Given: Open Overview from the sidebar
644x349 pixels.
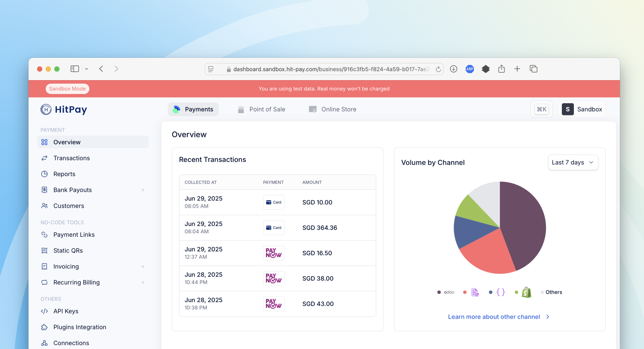Looking at the screenshot, I should point(93,142).
